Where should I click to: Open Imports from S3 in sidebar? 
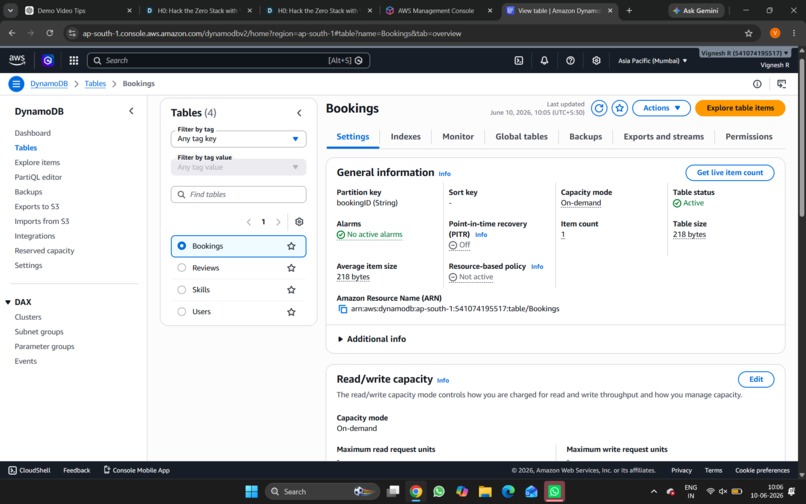tap(42, 222)
